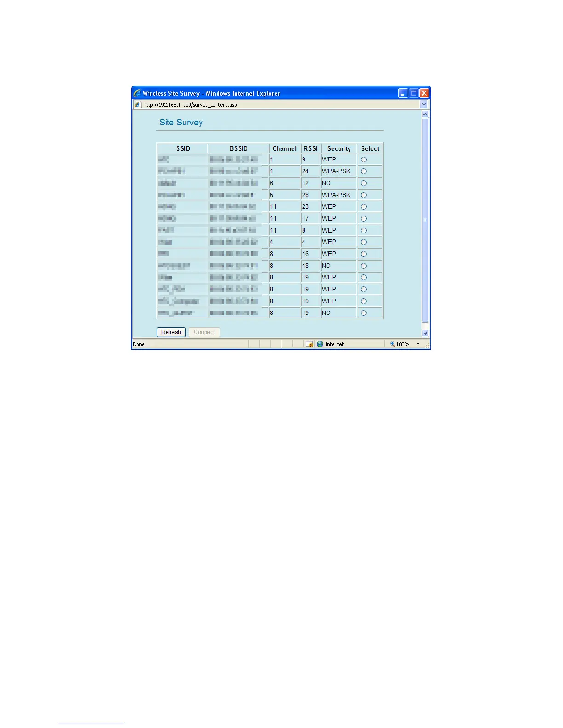563x728 pixels.
Task: Click the pop-up blocker icon in status bar
Action: 310,344
